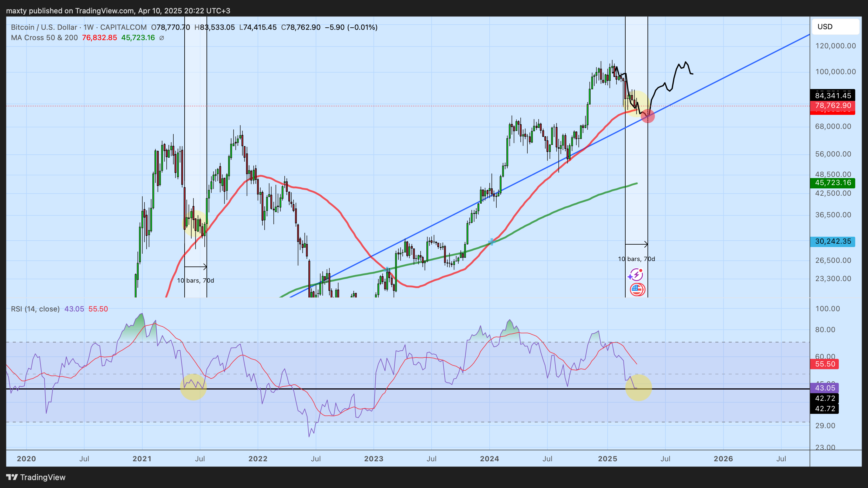Click the TradingView logo at bottom left
This screenshot has height=488, width=868.
click(x=36, y=477)
